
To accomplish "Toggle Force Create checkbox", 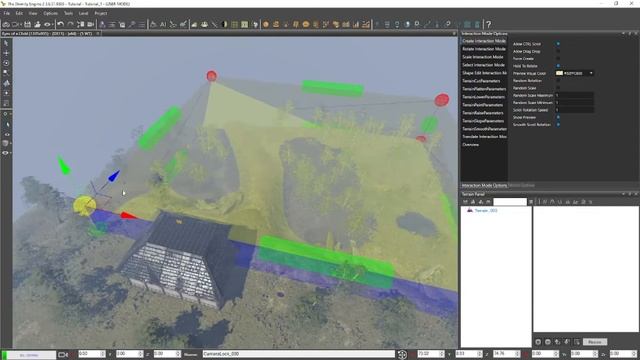I will click(558, 58).
